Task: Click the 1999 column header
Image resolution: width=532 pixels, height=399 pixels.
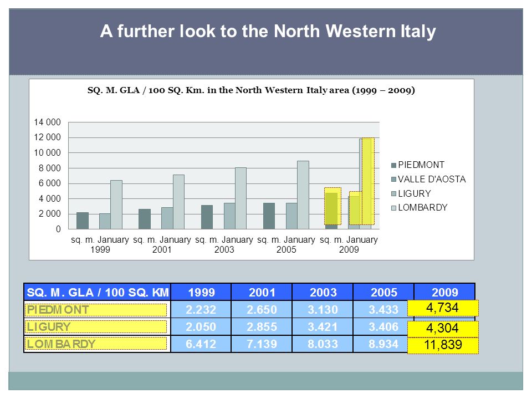Action: click(201, 292)
